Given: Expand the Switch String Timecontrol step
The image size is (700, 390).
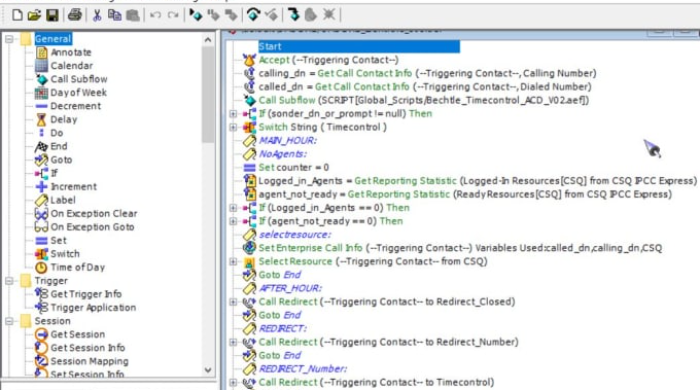Looking at the screenshot, I should click(233, 127).
